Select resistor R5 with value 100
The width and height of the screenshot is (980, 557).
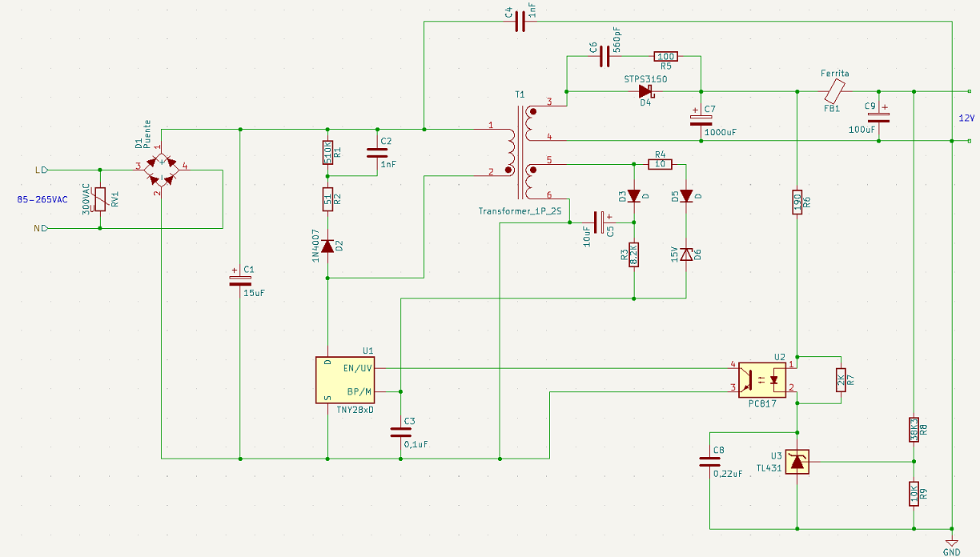tap(665, 56)
